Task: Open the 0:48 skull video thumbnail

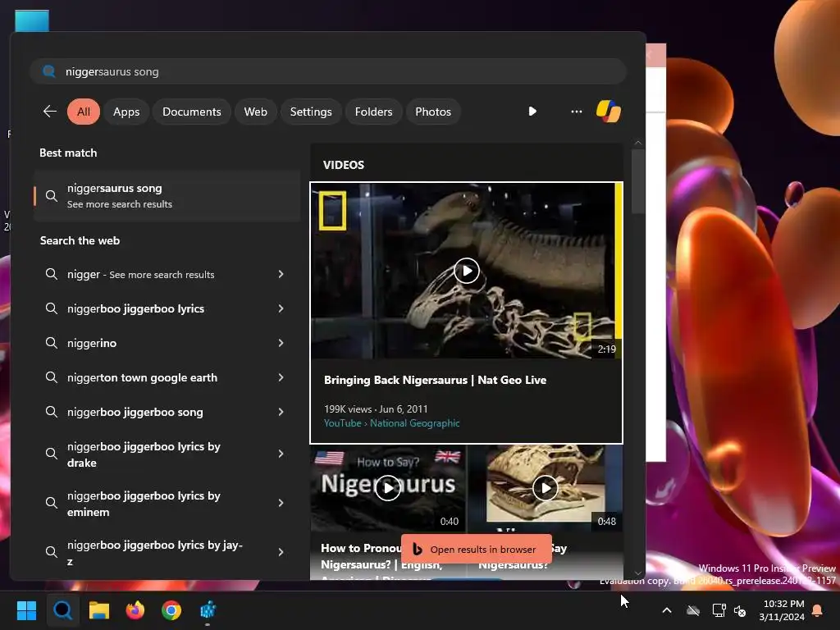Action: pos(546,489)
